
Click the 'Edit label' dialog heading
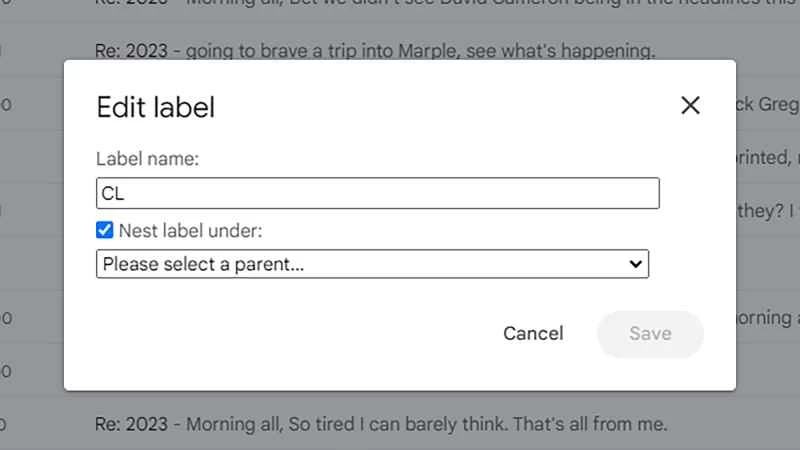pos(155,107)
